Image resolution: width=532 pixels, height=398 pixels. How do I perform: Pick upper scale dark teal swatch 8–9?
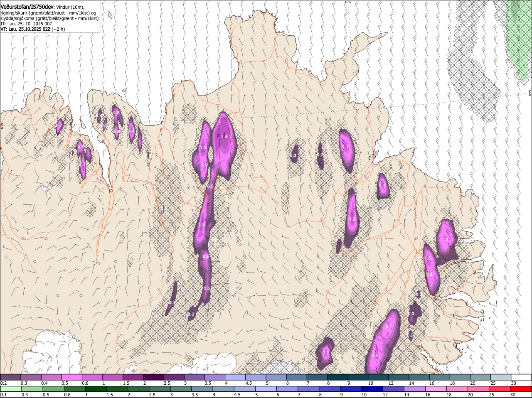point(337,377)
